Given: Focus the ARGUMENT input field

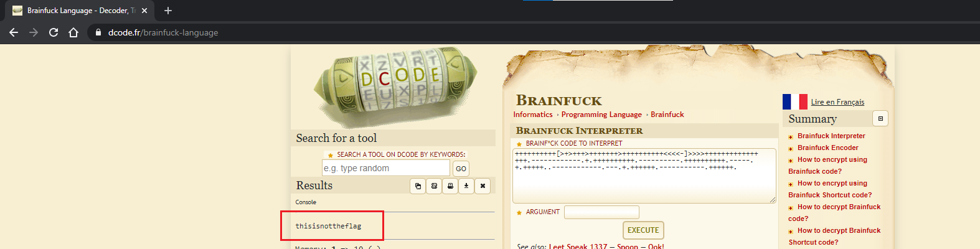Looking at the screenshot, I should click(601, 212).
